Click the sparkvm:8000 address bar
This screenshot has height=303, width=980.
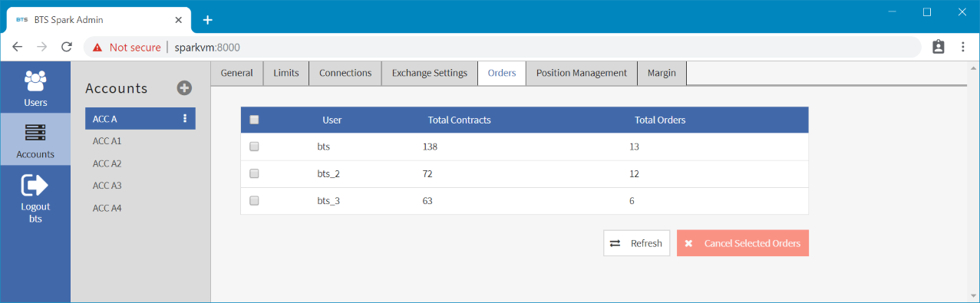[x=503, y=47]
